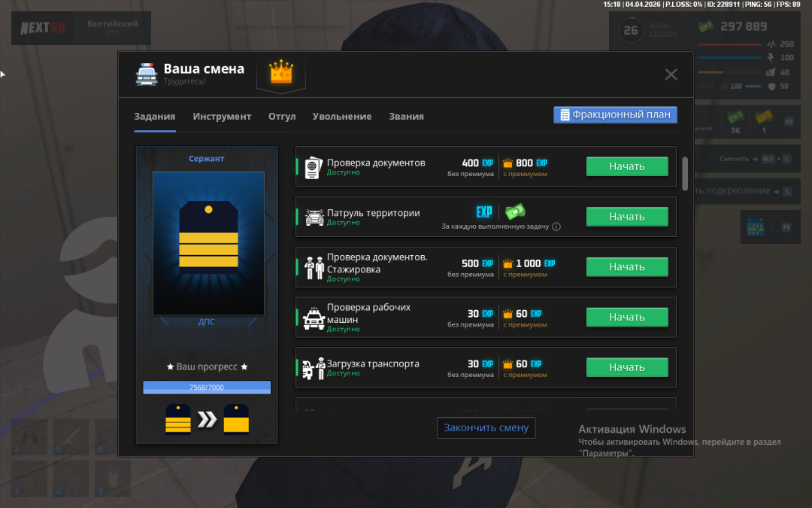Click the green cash icon in Патруль row
Viewport: 812px width, 508px height.
click(x=515, y=211)
